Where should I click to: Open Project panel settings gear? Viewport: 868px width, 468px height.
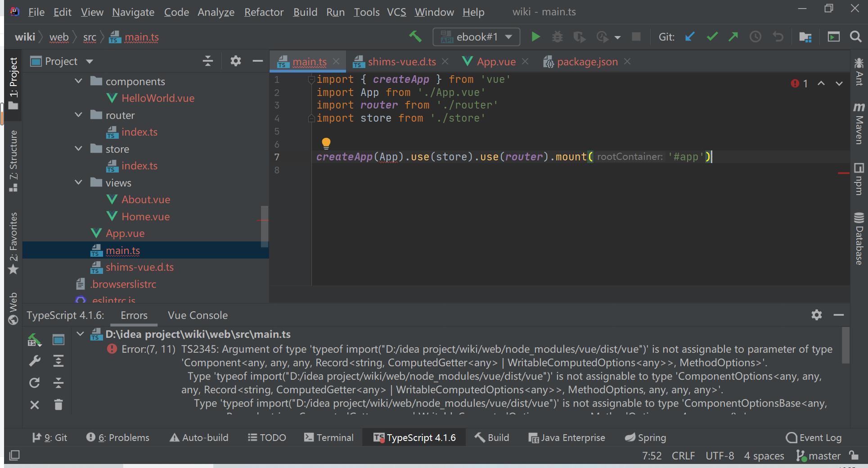tap(235, 61)
